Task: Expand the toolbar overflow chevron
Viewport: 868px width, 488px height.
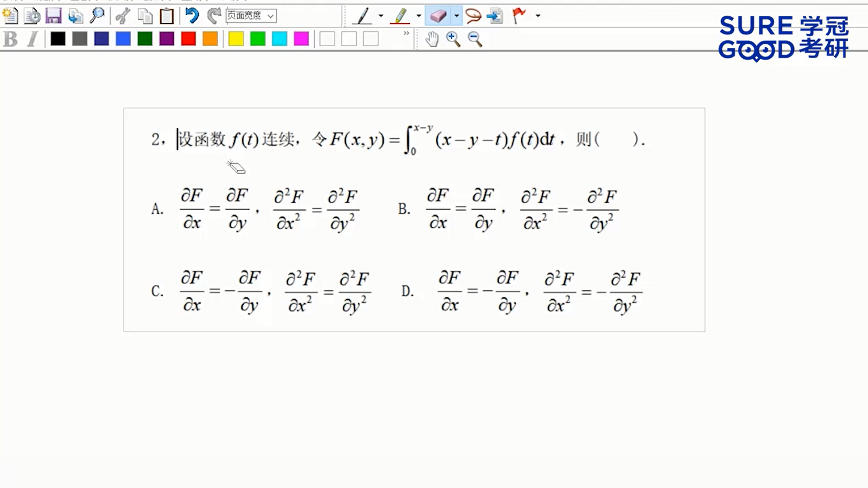Action: pos(406,34)
